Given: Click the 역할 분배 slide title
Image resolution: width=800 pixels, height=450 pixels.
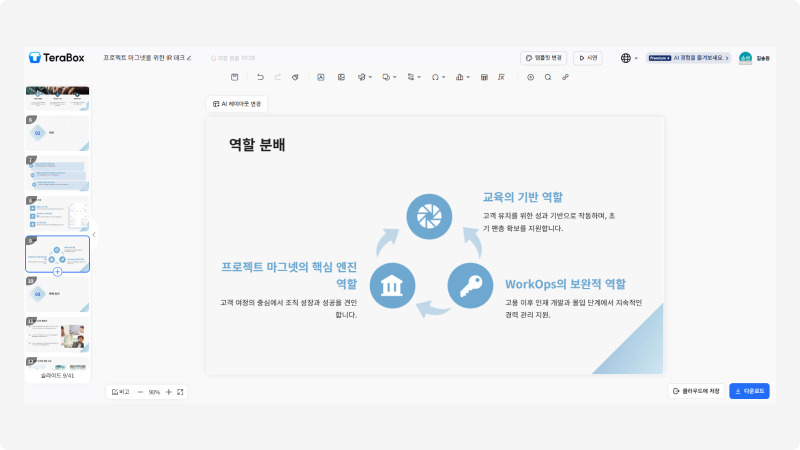Looking at the screenshot, I should tap(257, 145).
